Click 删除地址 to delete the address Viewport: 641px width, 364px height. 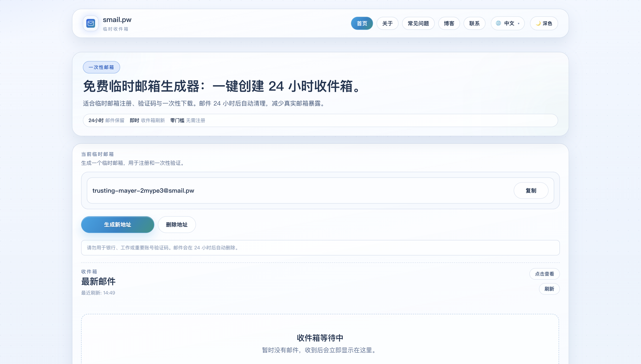(177, 225)
